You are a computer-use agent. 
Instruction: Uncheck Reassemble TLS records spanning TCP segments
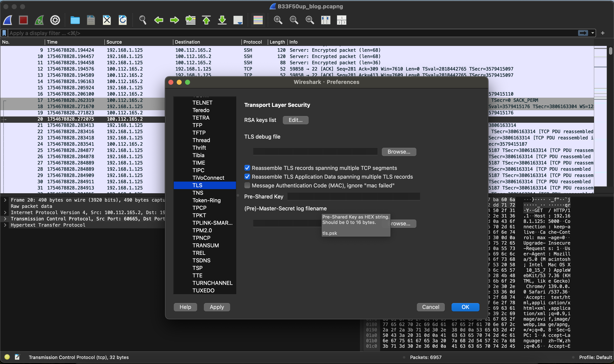[247, 168]
